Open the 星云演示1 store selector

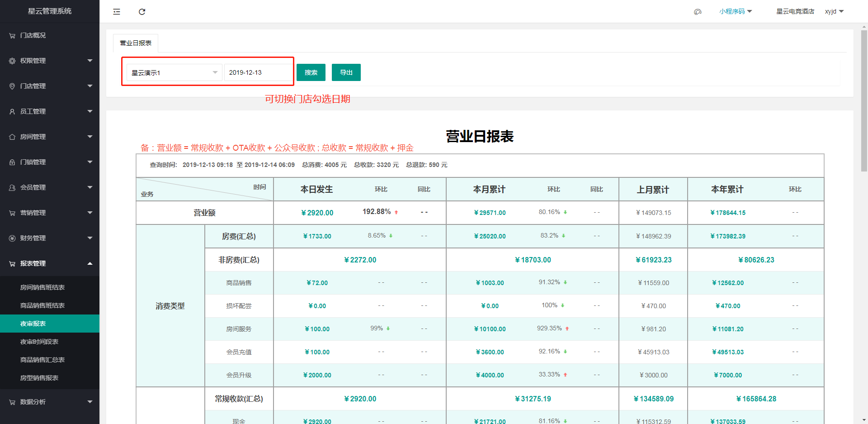pos(175,72)
